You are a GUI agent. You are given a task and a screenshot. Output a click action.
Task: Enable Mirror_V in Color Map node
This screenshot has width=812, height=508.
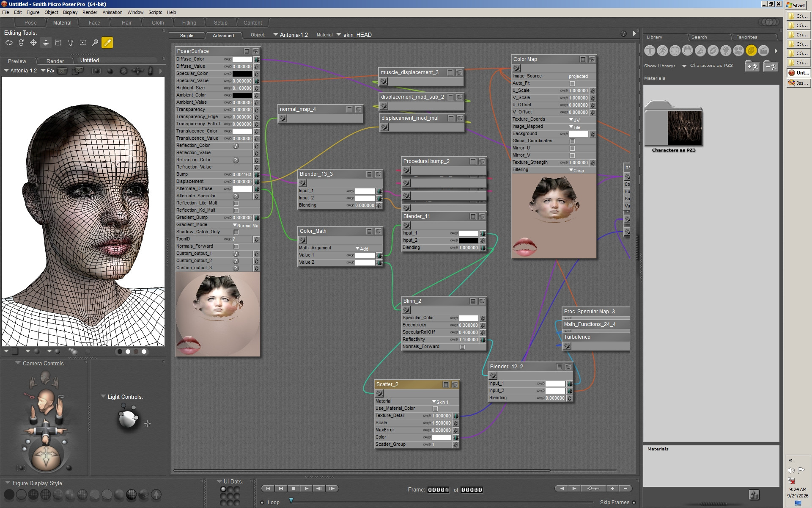pos(572,155)
